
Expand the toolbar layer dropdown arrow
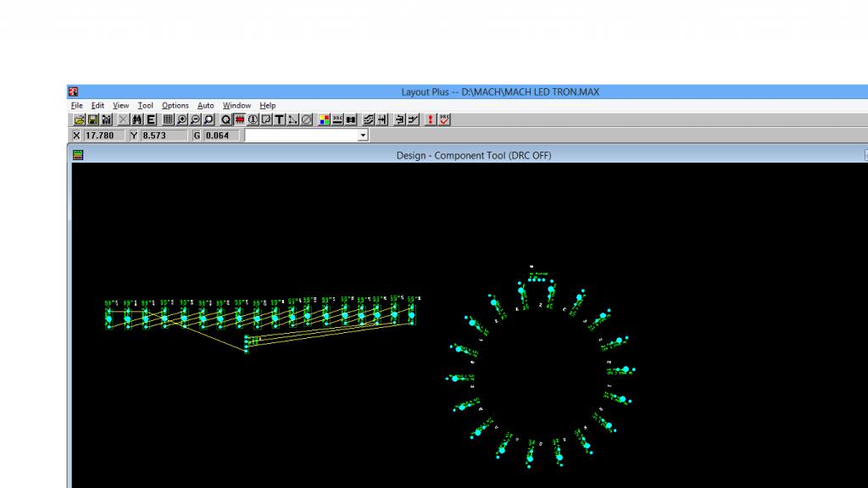pyautogui.click(x=363, y=136)
